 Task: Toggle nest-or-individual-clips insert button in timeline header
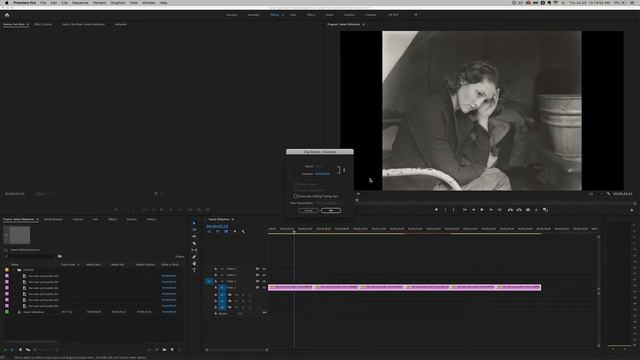click(209, 232)
